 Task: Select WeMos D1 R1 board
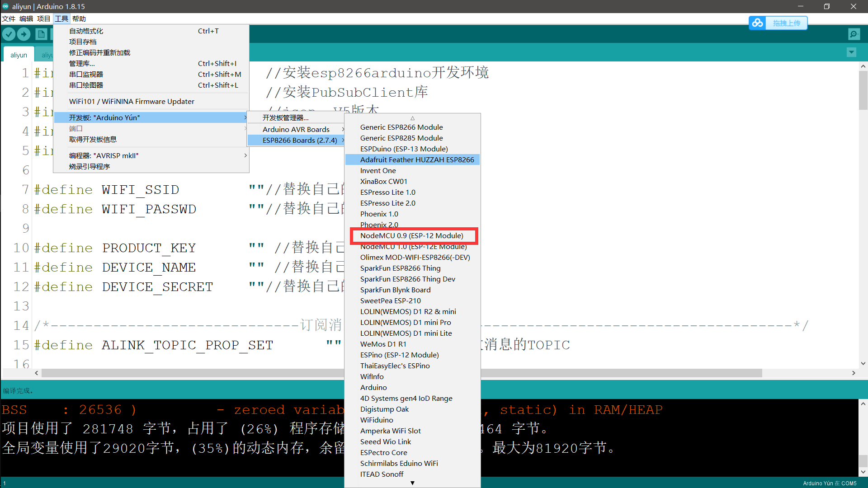(x=412, y=344)
